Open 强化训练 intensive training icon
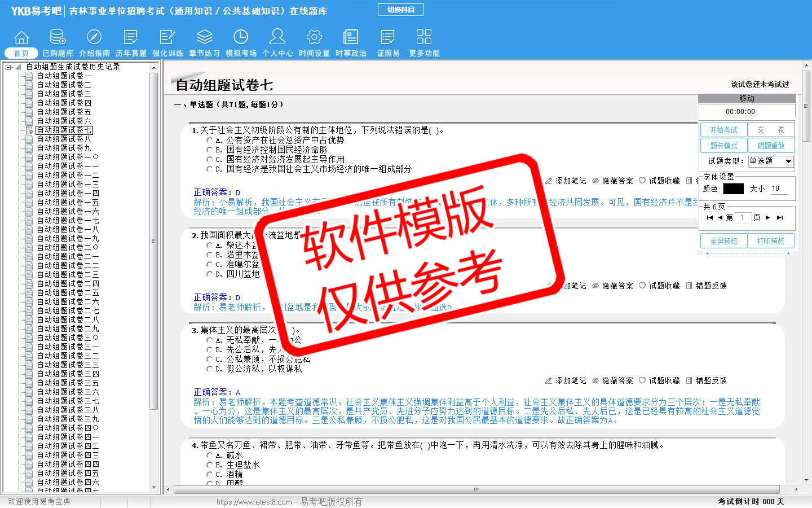Image resolution: width=812 pixels, height=508 pixels. coord(167,38)
